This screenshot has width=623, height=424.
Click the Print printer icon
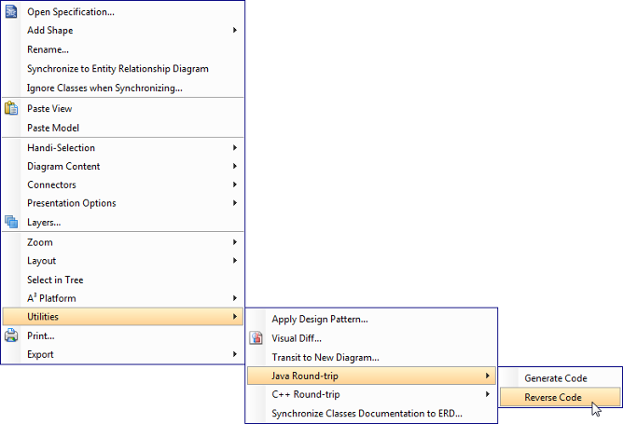[11, 335]
